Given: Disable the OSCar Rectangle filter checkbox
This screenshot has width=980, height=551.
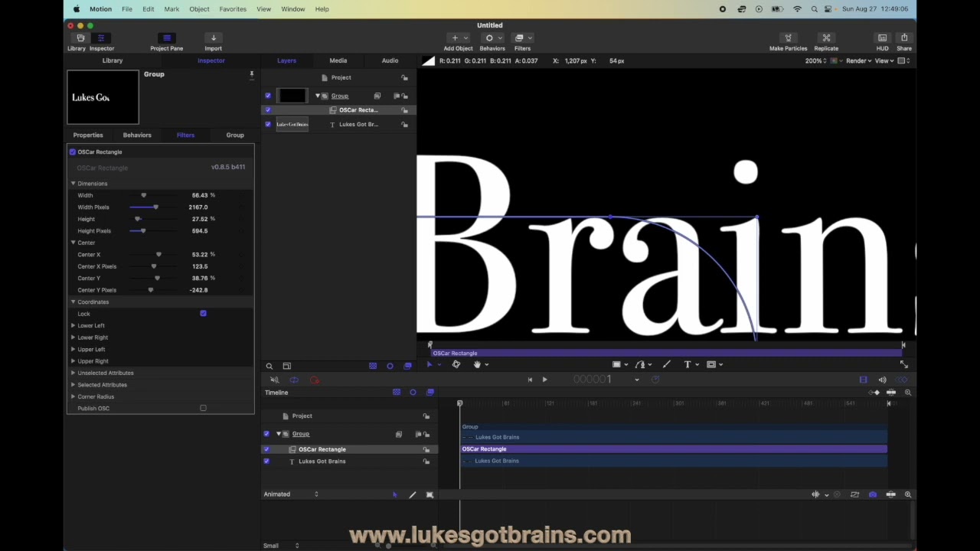Looking at the screenshot, I should coord(73,152).
